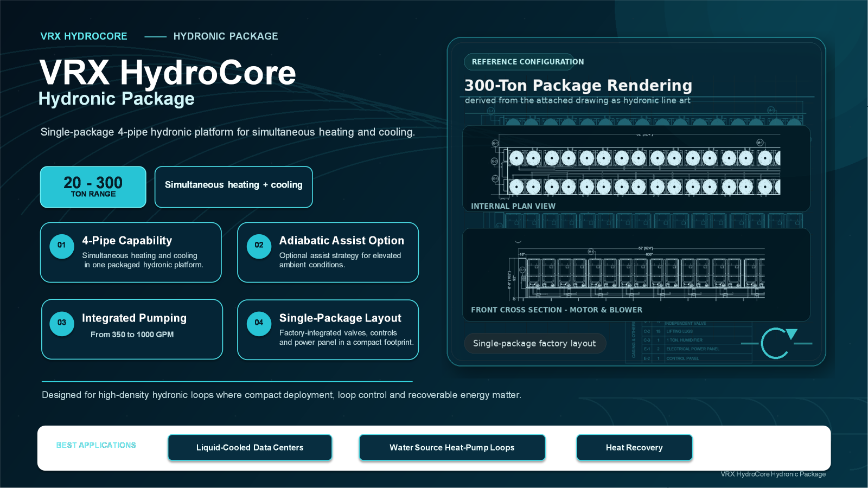The width and height of the screenshot is (868, 488).
Task: Click the Hydronic Package subtitle
Action: coord(117,99)
